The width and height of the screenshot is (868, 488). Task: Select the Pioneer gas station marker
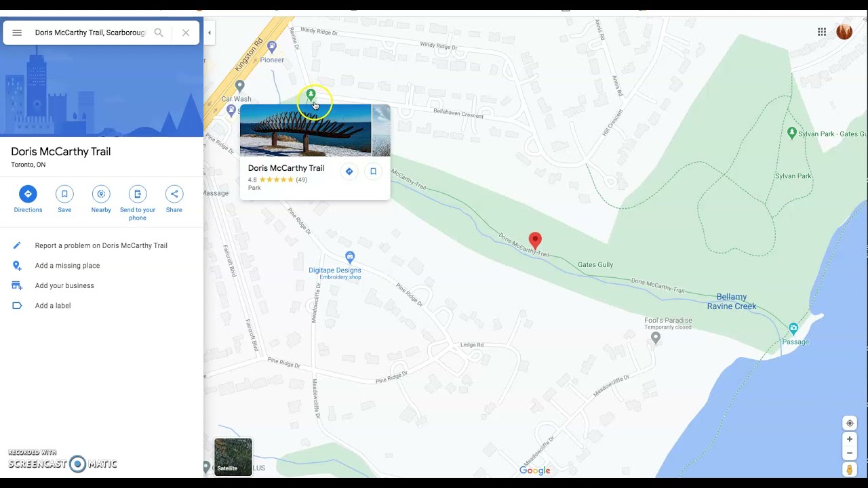(x=272, y=47)
